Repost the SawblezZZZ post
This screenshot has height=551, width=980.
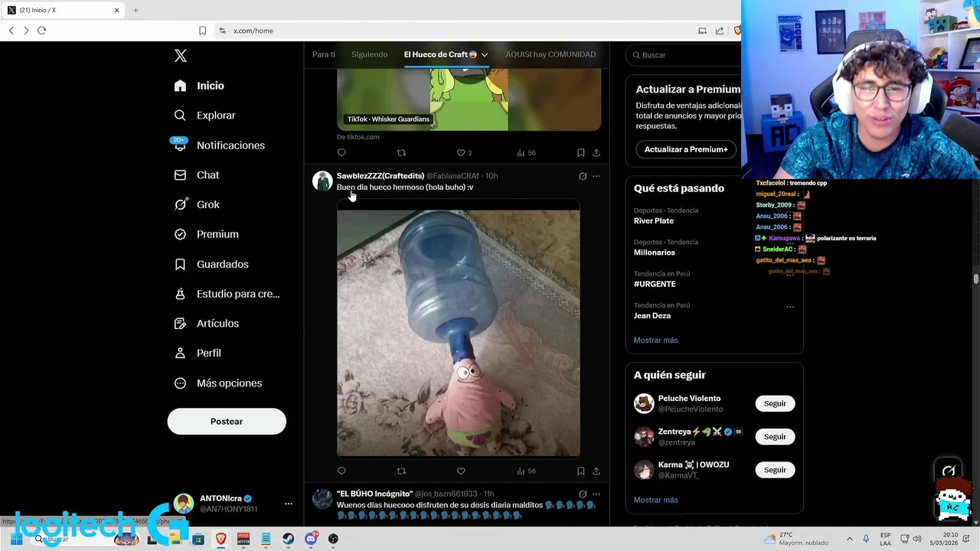tap(401, 471)
